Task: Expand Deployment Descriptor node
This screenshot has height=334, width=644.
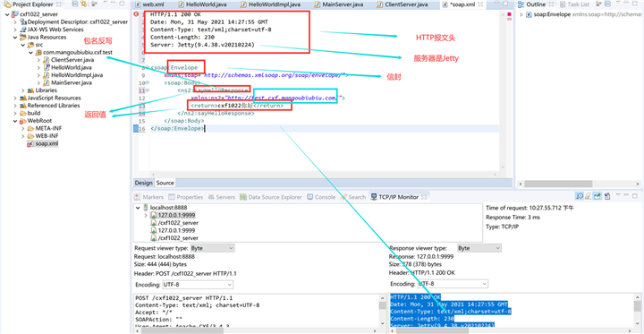Action: tap(15, 21)
